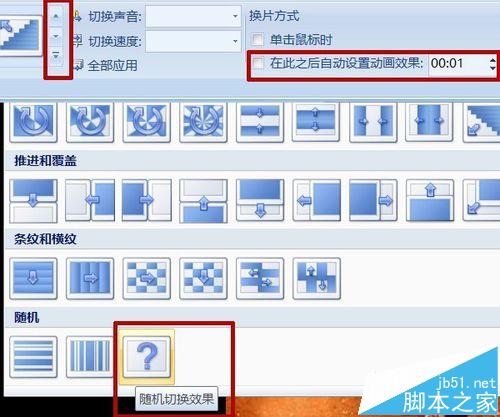500x417 pixels.
Task: Apply the Cover Up transition
Action: [430, 201]
